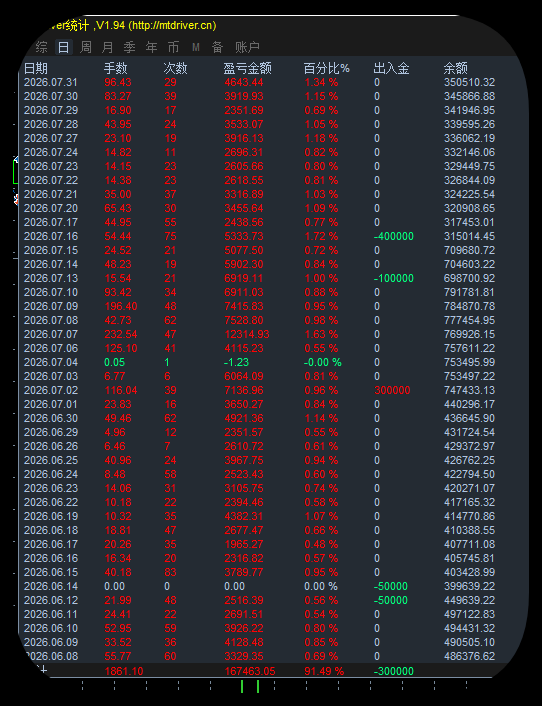Select the 2026.07.04 row with -1.23 loss
542x706 pixels.
tap(259, 362)
